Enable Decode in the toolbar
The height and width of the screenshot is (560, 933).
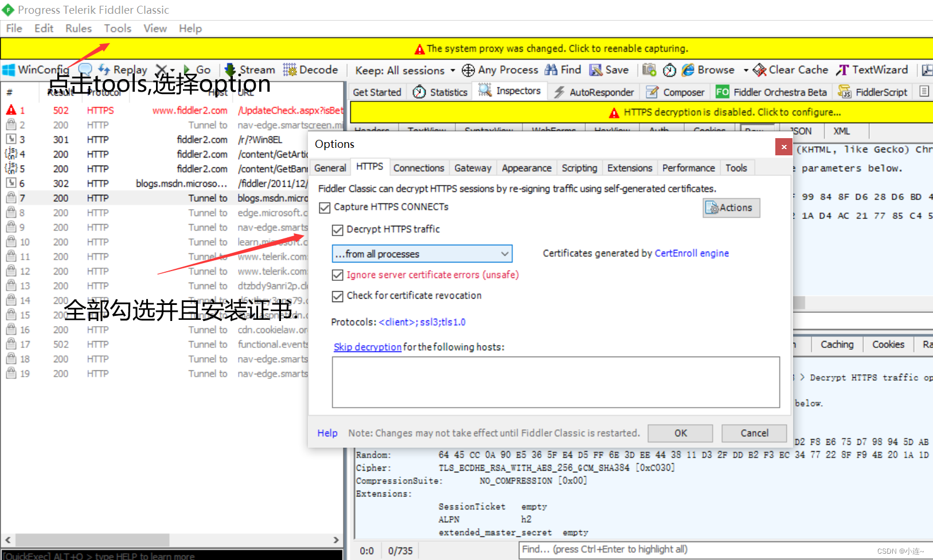pyautogui.click(x=310, y=69)
